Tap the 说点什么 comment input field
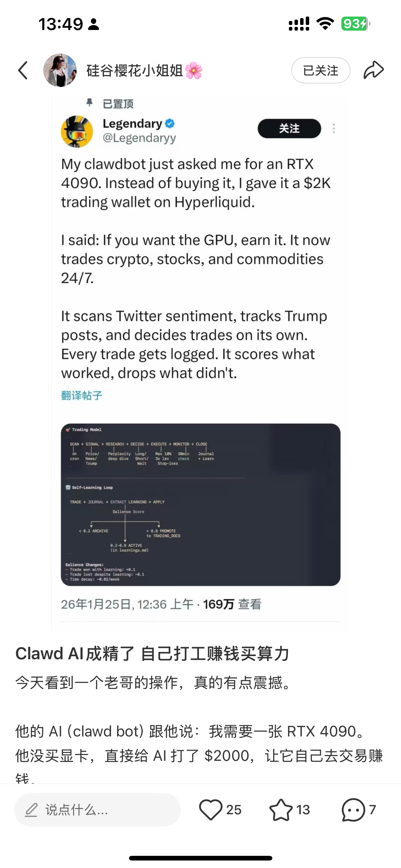Viewport: 401px width, 868px height. 101,810
